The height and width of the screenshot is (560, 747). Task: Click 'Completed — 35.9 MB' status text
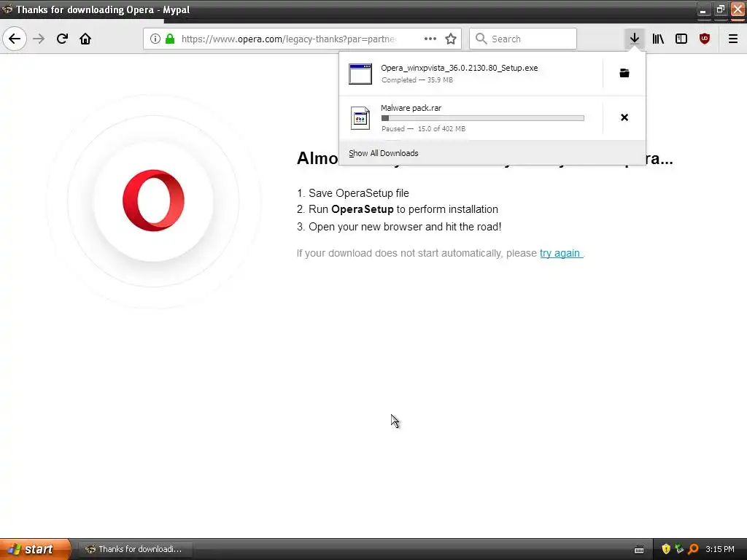click(417, 80)
